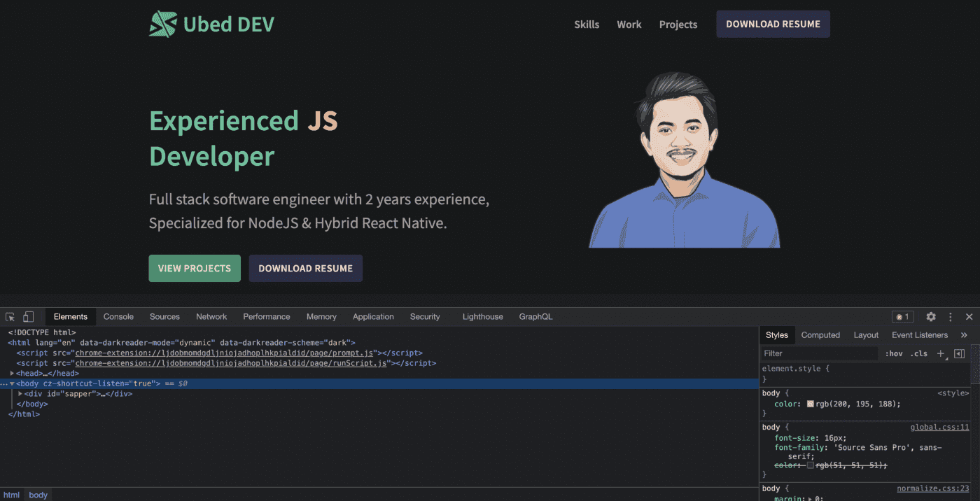Image resolution: width=980 pixels, height=501 pixels.
Task: Toggle the computed styles sidebar icon
Action: 960,353
